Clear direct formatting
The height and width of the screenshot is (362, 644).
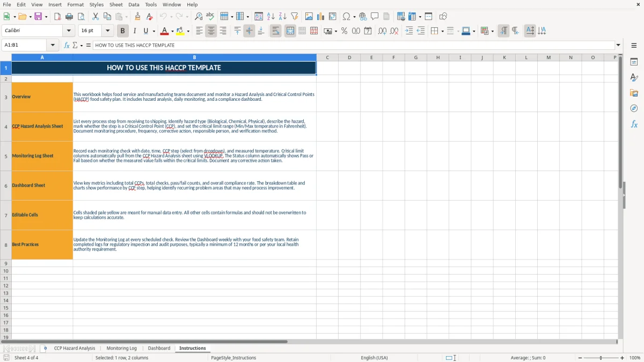click(149, 17)
